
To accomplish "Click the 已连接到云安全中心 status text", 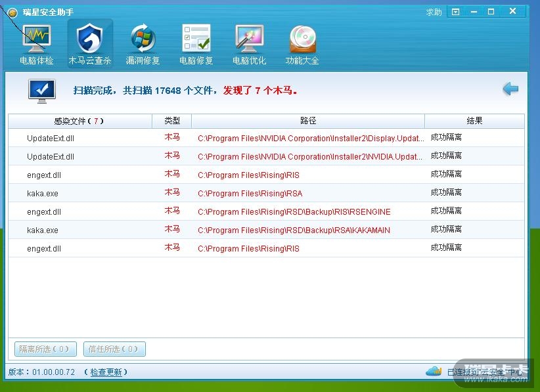I will click(485, 372).
